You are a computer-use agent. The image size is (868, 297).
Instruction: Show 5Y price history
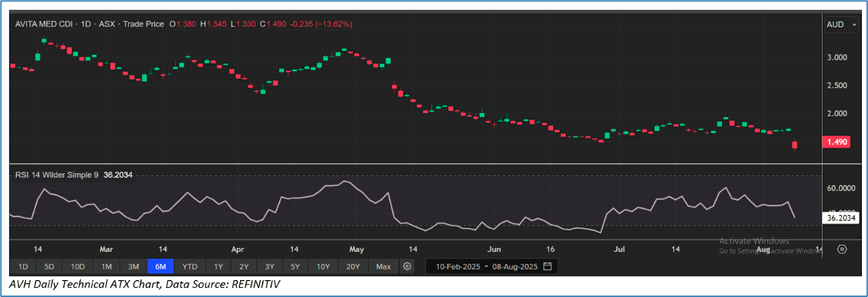coord(294,266)
